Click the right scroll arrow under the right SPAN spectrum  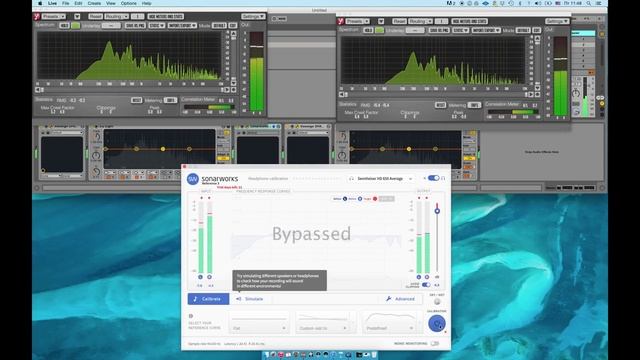(531, 94)
